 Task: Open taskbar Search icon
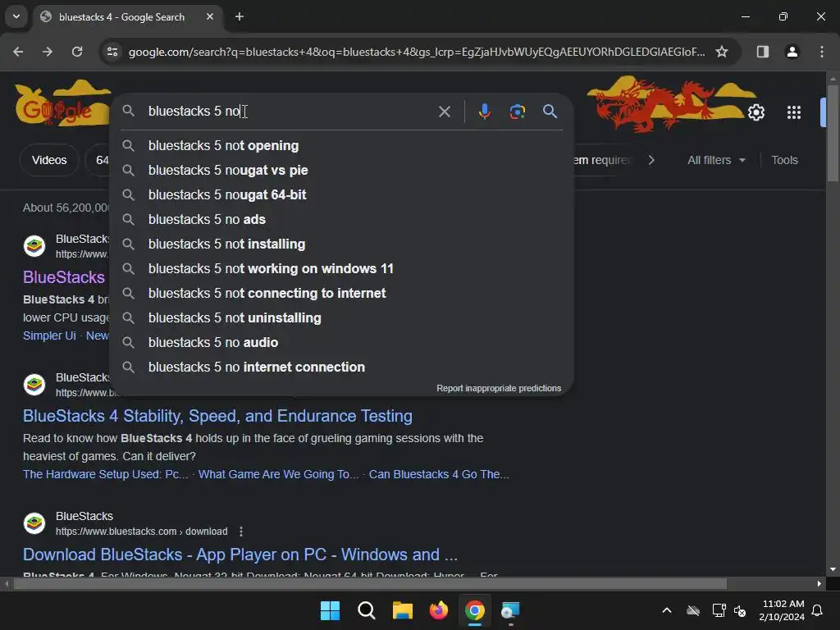367,610
